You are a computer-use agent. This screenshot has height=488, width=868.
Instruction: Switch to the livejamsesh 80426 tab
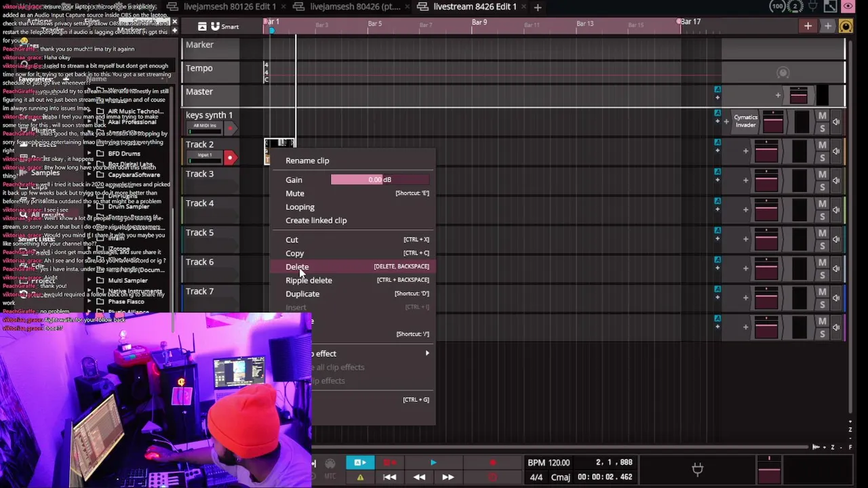[x=355, y=7]
